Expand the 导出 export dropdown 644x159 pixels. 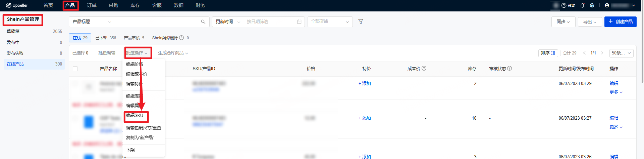[590, 22]
